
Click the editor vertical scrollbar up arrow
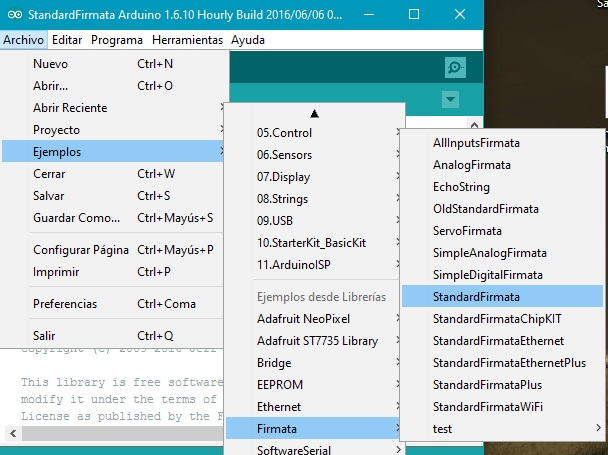474,125
